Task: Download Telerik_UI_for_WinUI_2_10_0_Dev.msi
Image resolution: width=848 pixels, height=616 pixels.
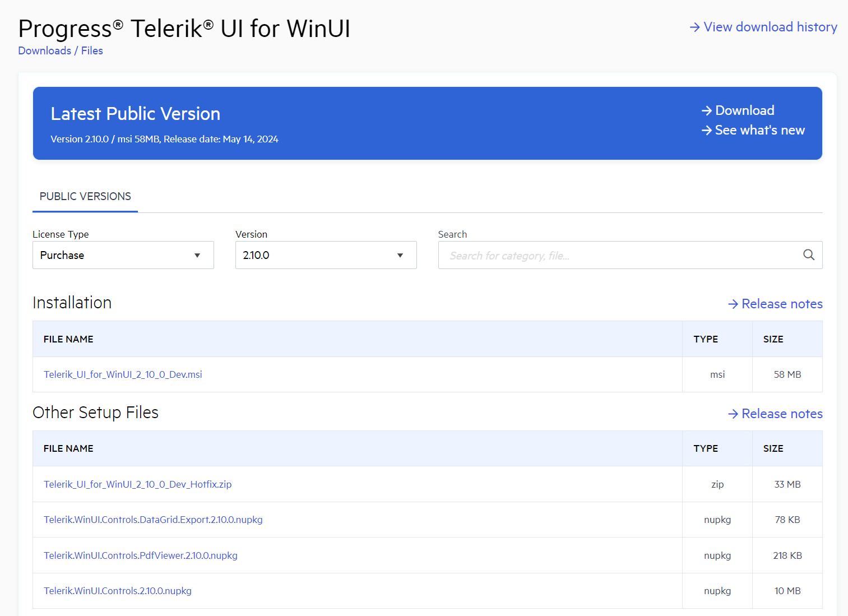Action: [x=123, y=374]
